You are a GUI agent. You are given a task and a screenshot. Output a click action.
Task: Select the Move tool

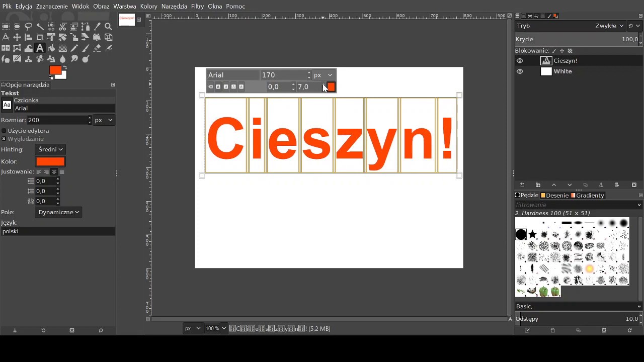[17, 37]
